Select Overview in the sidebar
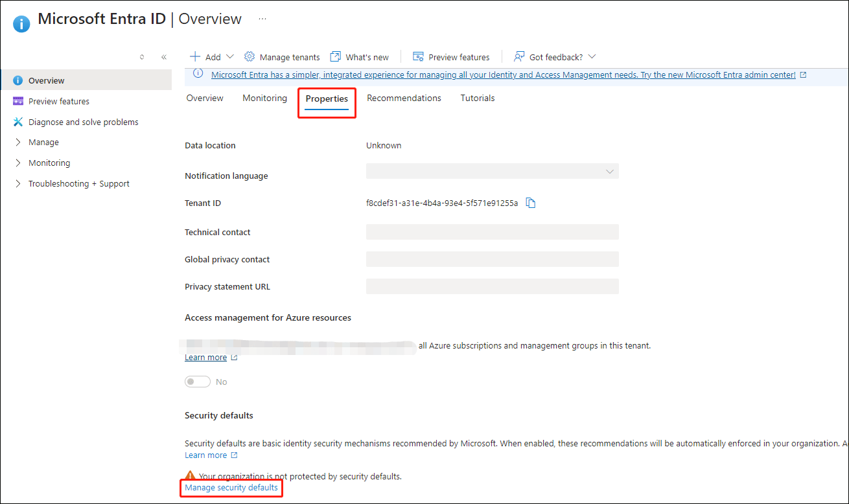849x504 pixels. pos(86,80)
